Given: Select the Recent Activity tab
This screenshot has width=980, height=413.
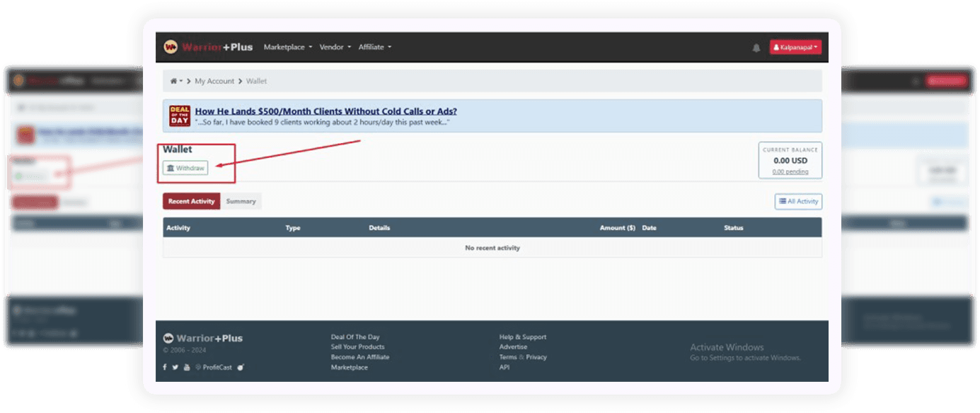Looking at the screenshot, I should [191, 201].
